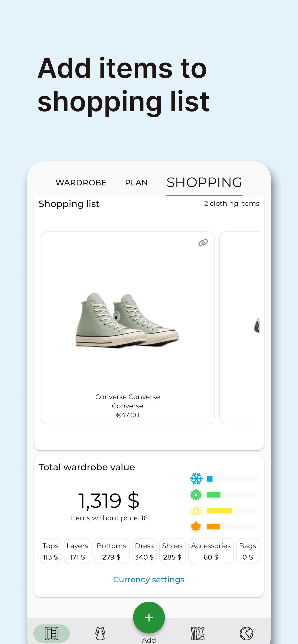The image size is (298, 644).
Task: Switch to the PLAN tab
Action: tap(136, 183)
